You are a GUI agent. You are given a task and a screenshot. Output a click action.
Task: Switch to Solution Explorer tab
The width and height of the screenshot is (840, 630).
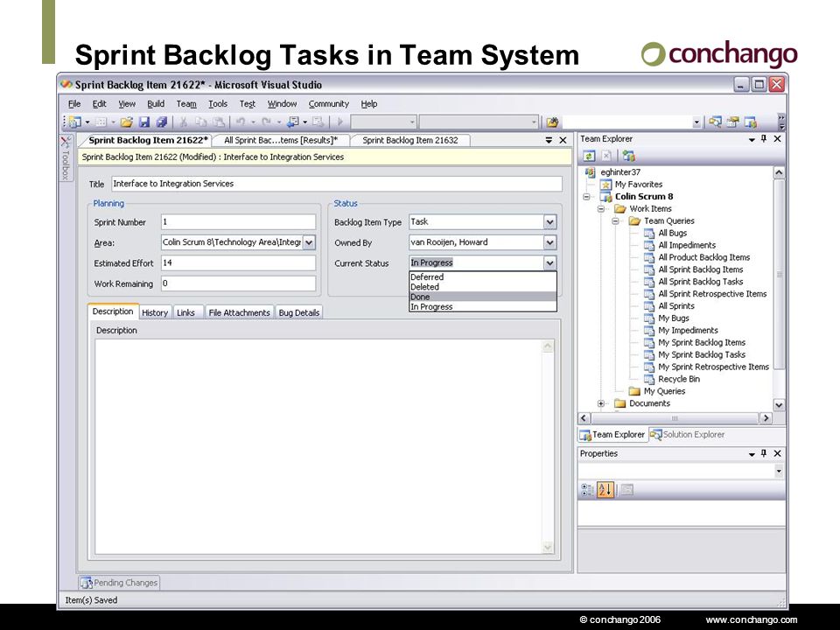point(688,435)
